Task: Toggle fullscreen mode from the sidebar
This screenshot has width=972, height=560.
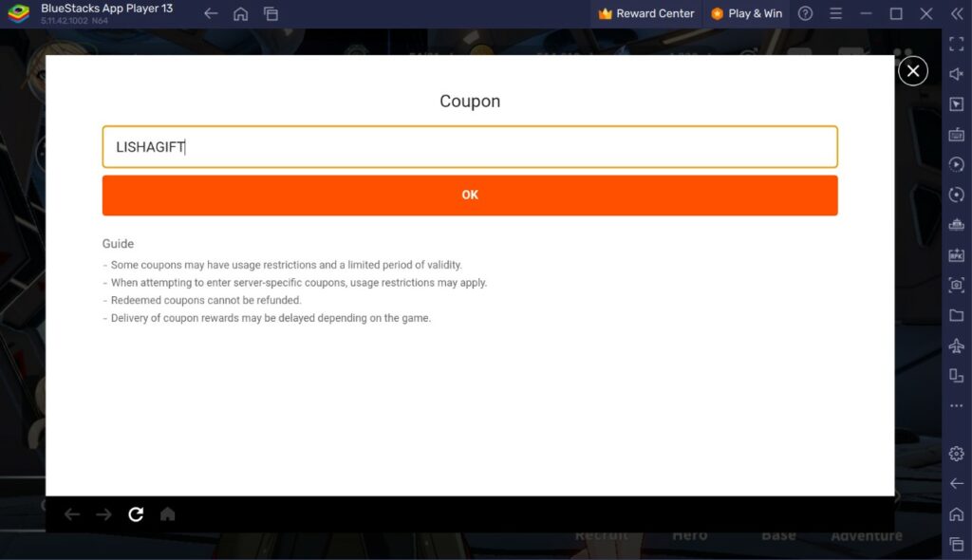Action: (957, 43)
